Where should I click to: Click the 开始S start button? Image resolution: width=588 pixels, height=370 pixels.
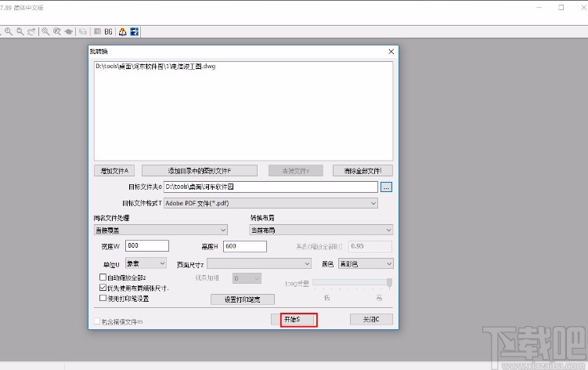[x=294, y=319]
